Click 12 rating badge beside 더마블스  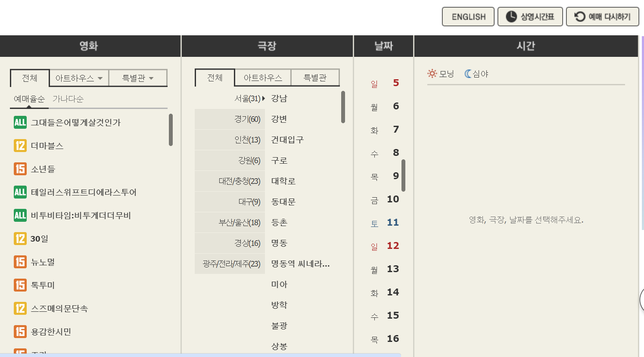point(20,146)
